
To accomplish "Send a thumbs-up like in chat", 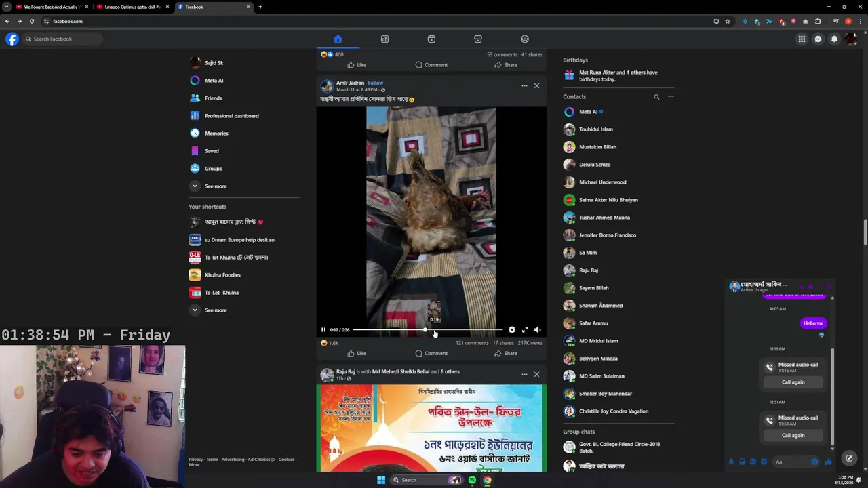I will coord(828,462).
